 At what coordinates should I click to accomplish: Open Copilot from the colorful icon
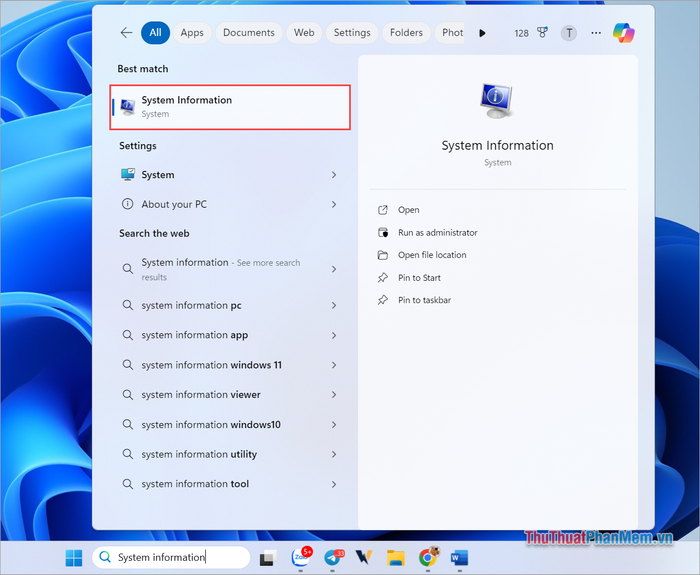tap(624, 33)
